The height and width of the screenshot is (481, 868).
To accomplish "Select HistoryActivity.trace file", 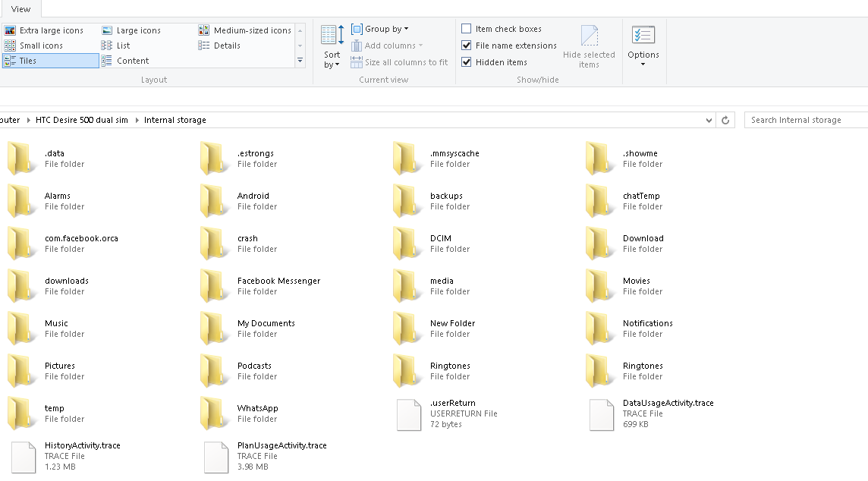I will coord(64,457).
